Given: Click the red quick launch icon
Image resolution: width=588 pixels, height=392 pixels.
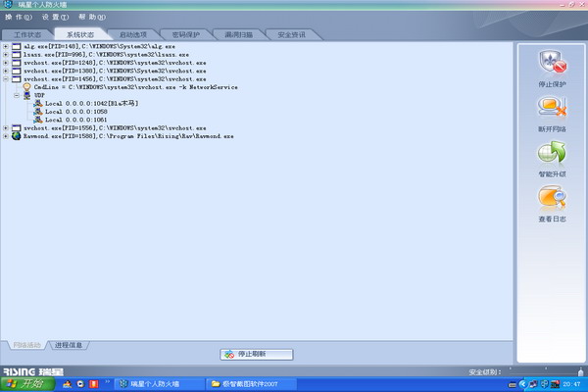Looking at the screenshot, I should [x=94, y=384].
